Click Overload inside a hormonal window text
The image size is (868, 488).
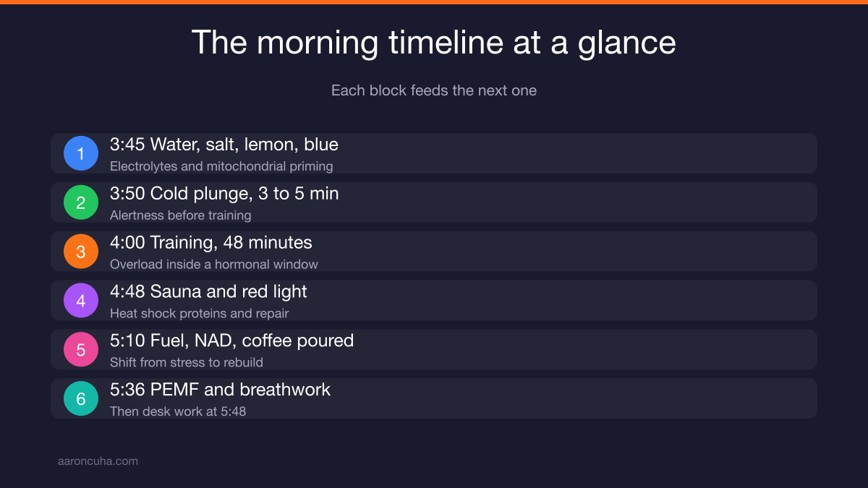click(214, 265)
